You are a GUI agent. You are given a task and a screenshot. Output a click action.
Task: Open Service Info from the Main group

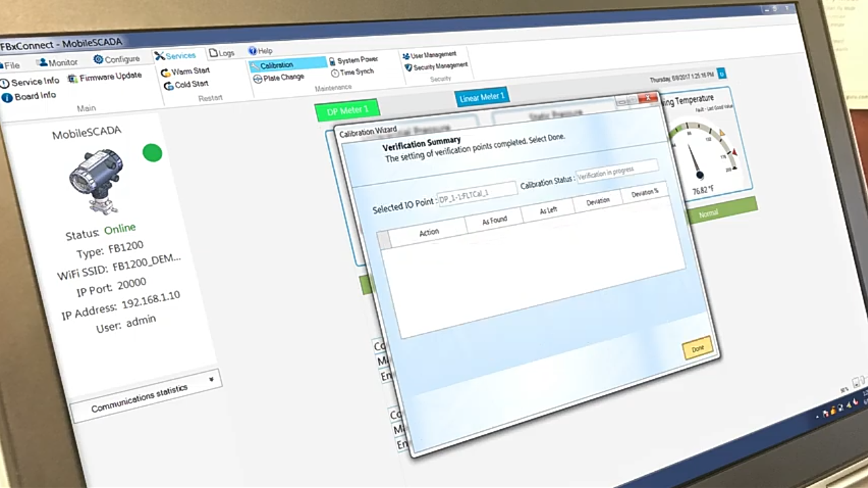(5, 83)
